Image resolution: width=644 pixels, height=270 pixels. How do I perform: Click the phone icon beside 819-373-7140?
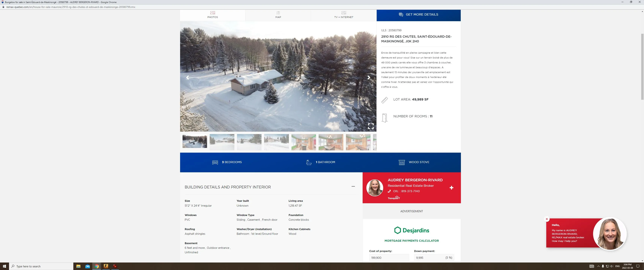[x=389, y=191]
